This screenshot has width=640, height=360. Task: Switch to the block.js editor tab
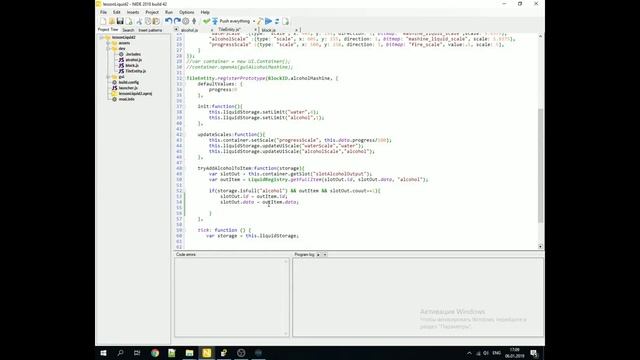tap(269, 30)
